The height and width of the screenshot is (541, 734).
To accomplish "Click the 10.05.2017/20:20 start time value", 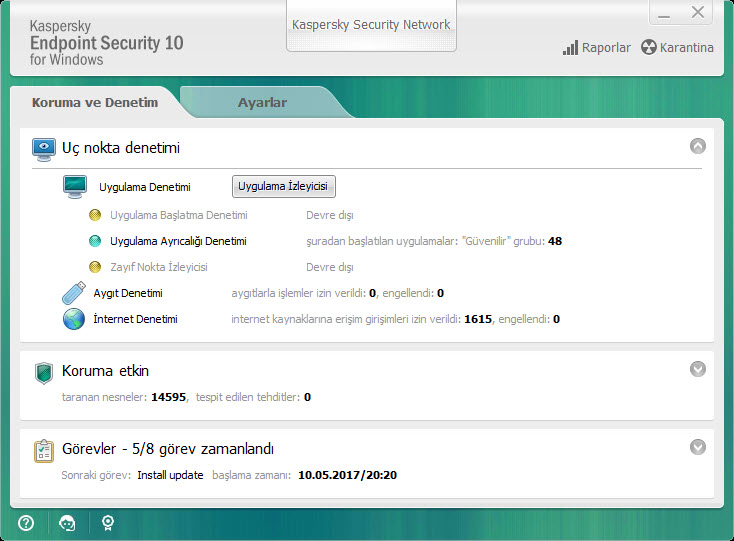I will (x=347, y=475).
